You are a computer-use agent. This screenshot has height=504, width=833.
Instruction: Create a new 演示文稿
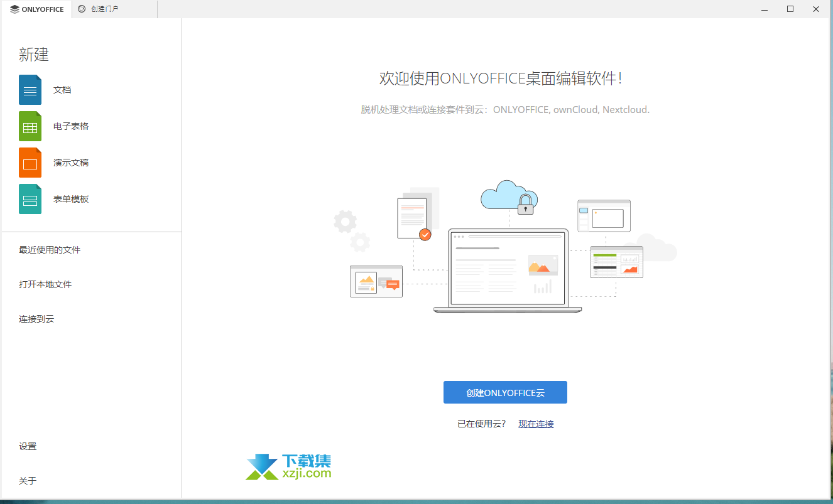click(71, 163)
